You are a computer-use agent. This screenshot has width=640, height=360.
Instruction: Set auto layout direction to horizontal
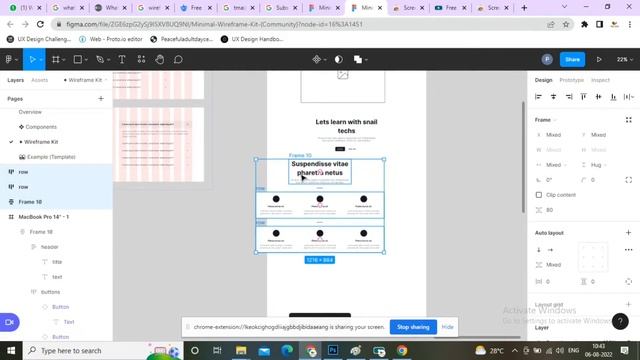[550, 250]
